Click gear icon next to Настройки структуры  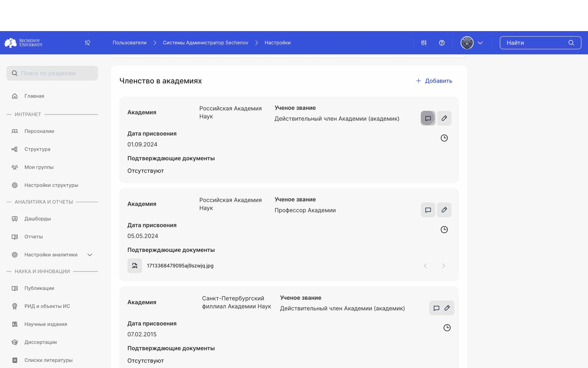point(14,185)
